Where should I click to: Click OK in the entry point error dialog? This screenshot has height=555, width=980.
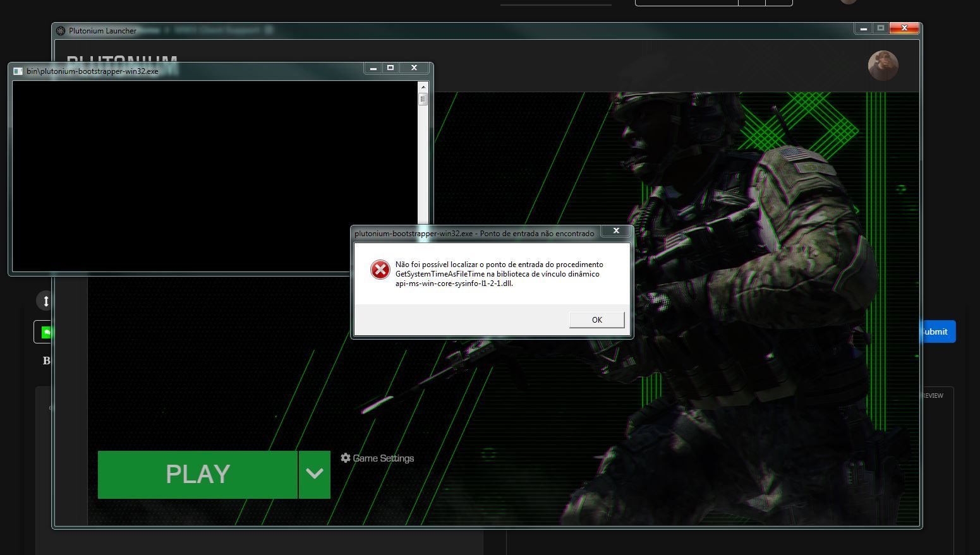pyautogui.click(x=596, y=320)
